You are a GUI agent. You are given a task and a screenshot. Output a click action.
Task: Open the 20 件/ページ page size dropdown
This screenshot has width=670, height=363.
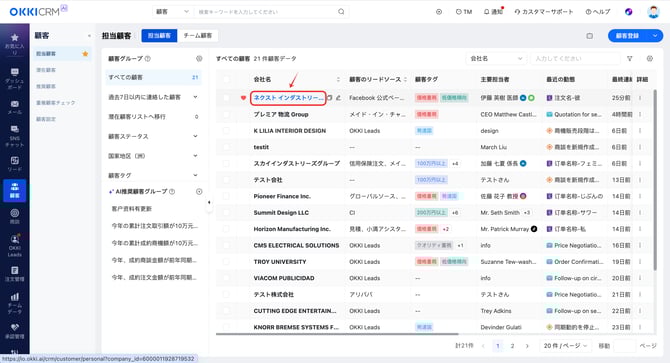coord(565,345)
